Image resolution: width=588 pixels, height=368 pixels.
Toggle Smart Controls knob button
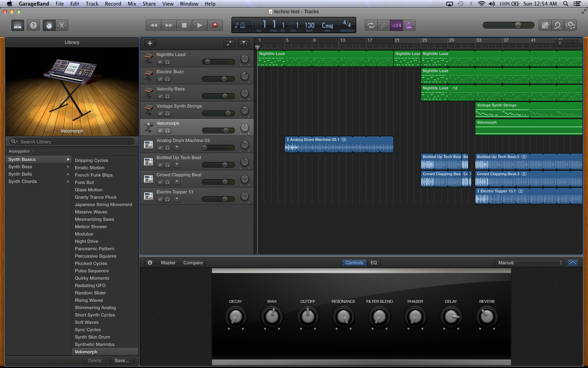[49, 25]
